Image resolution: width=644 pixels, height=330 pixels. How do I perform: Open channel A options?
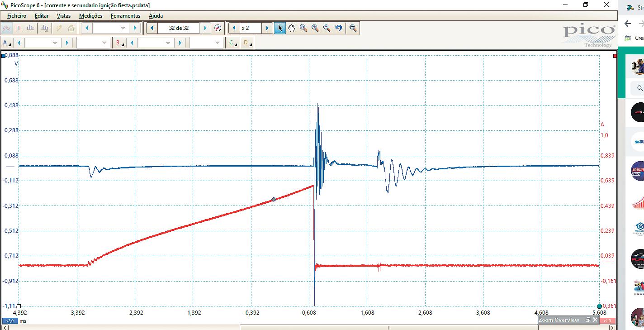(7, 43)
